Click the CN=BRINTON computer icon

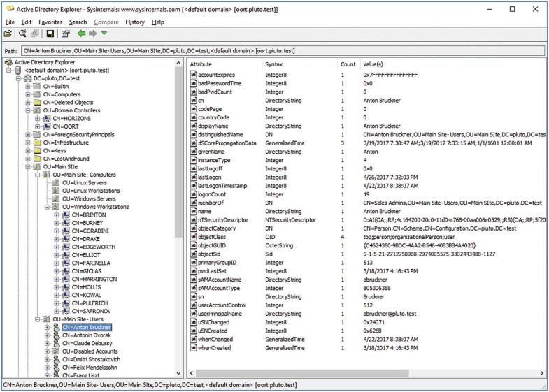[x=66, y=215]
